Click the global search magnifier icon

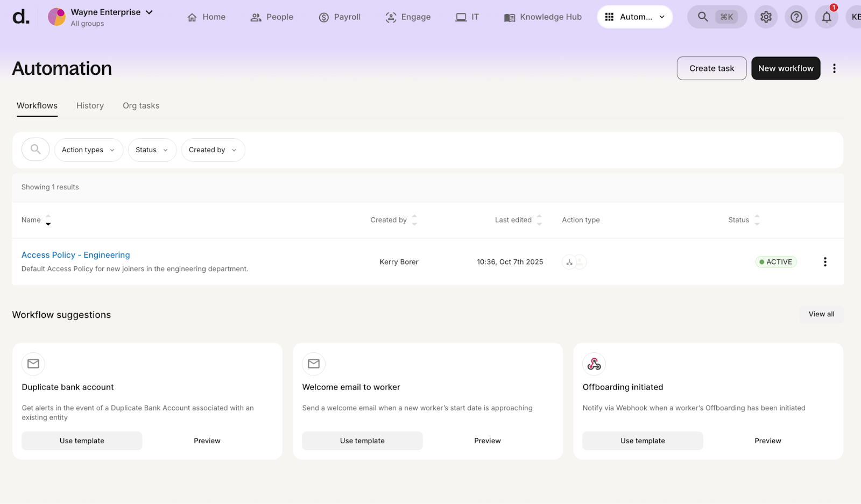pyautogui.click(x=703, y=17)
